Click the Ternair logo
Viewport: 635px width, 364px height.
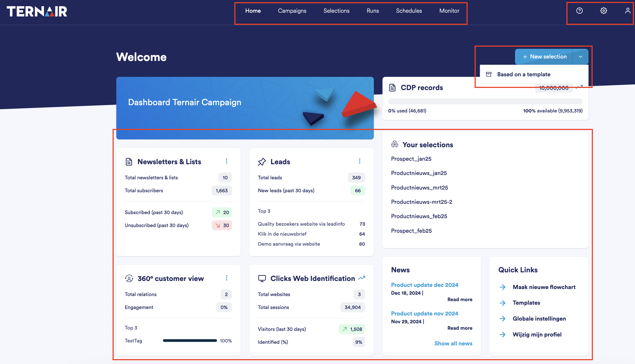pyautogui.click(x=37, y=12)
